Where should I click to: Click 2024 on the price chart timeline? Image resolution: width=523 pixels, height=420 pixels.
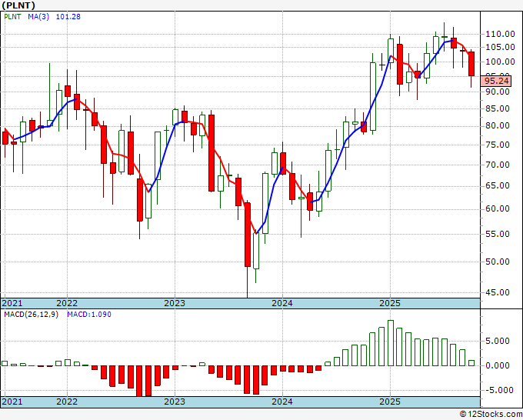pyautogui.click(x=282, y=303)
